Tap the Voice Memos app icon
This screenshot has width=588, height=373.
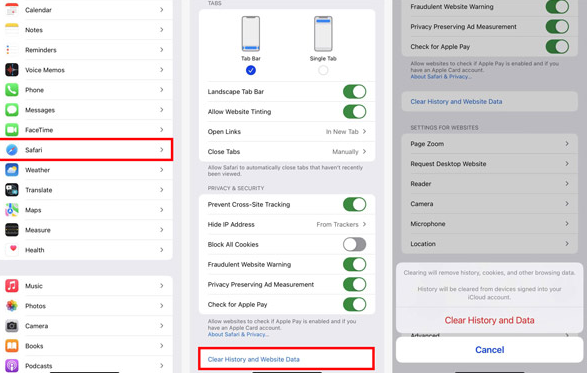12,70
